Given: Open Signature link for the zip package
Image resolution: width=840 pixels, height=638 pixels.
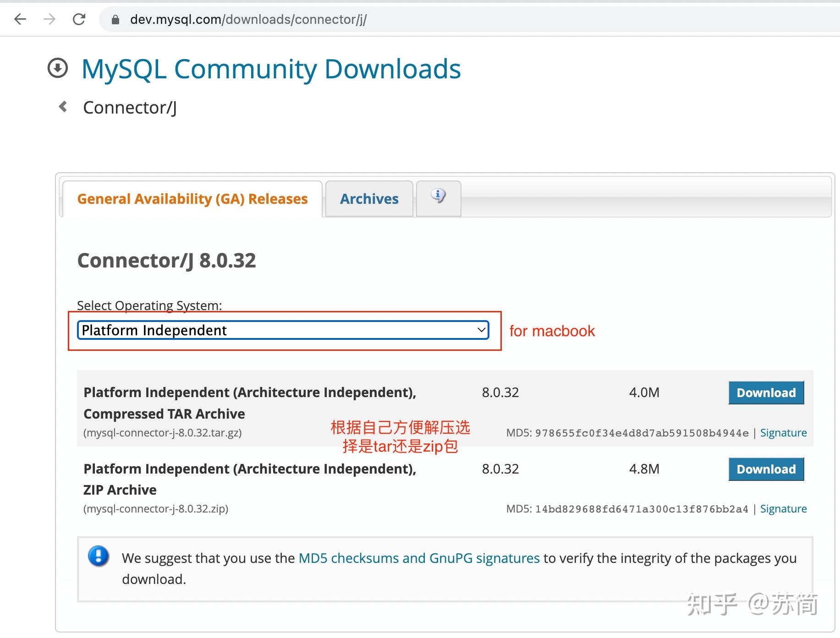Looking at the screenshot, I should (783, 509).
